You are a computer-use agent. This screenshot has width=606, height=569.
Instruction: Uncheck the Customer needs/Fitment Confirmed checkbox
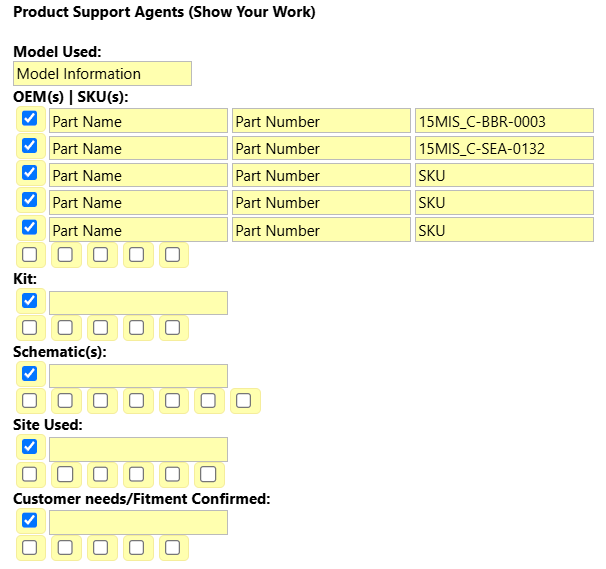30,520
